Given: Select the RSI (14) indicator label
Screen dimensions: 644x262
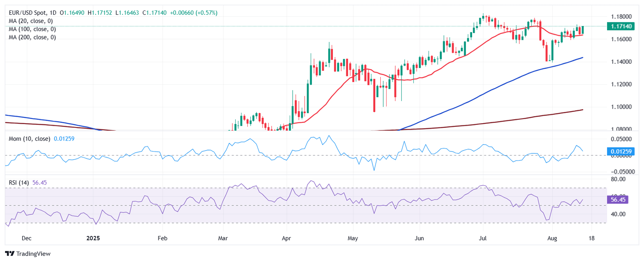Looking at the screenshot, I should click(x=19, y=182).
